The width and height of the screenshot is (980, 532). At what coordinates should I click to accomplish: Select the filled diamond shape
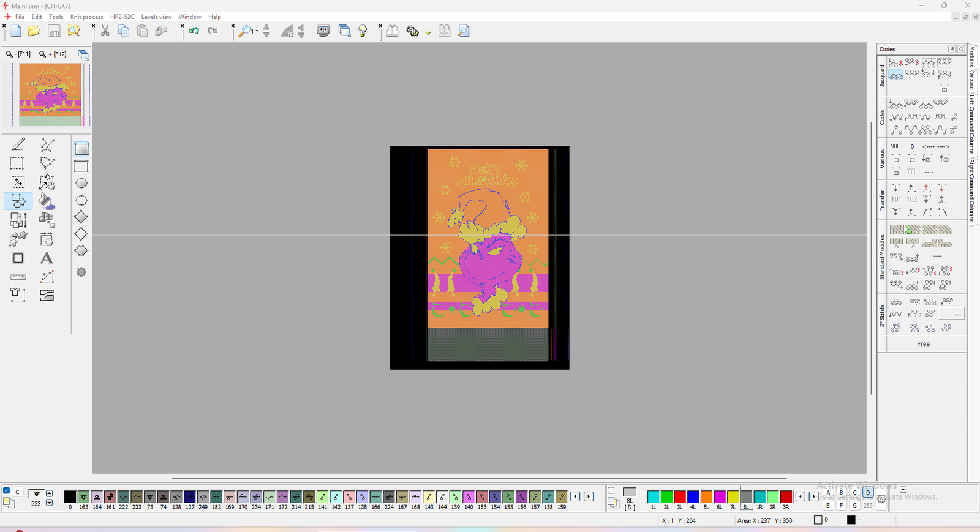pyautogui.click(x=81, y=217)
